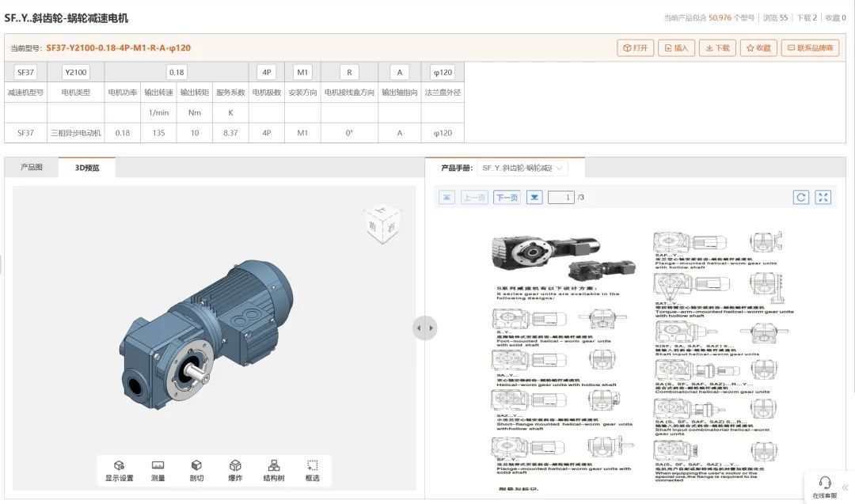The image size is (855, 504).
Task: Activate the 测量 measure tool
Action: point(158,471)
